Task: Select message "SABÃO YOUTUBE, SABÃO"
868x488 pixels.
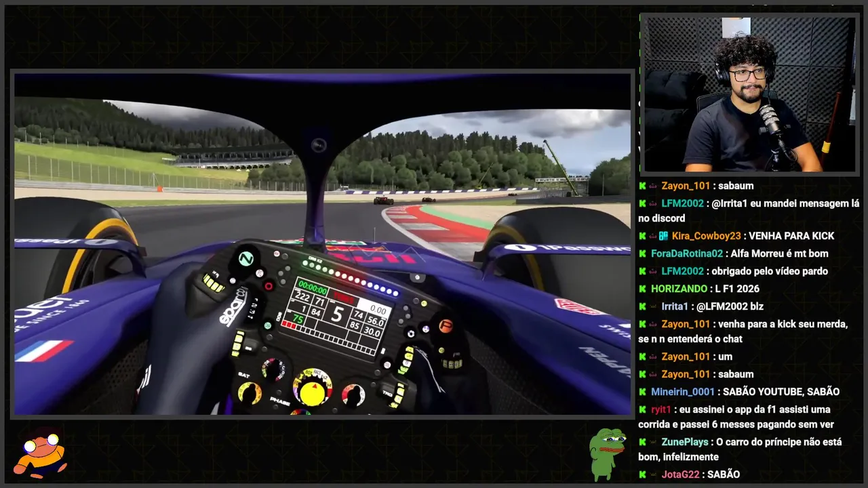Action: point(781,392)
